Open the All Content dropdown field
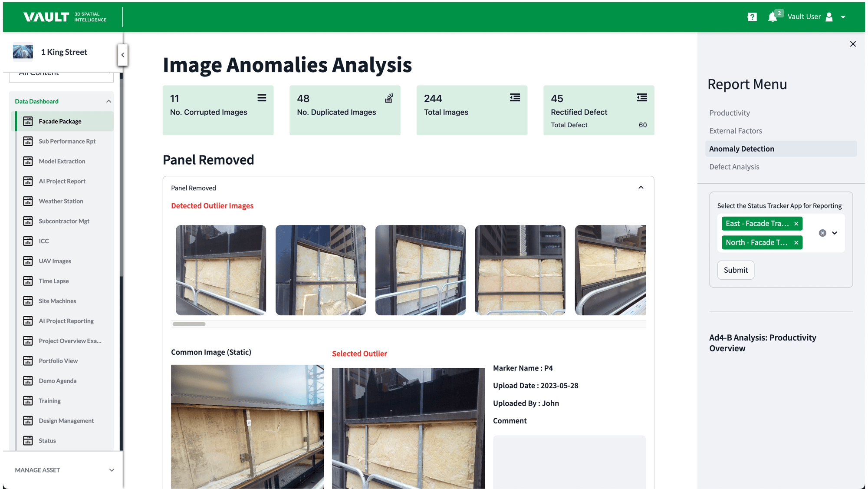 point(61,77)
